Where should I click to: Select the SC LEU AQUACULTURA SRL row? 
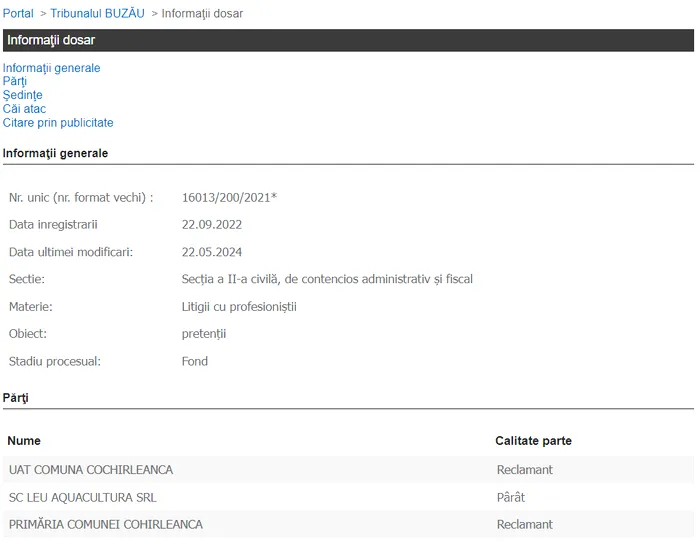[348, 497]
